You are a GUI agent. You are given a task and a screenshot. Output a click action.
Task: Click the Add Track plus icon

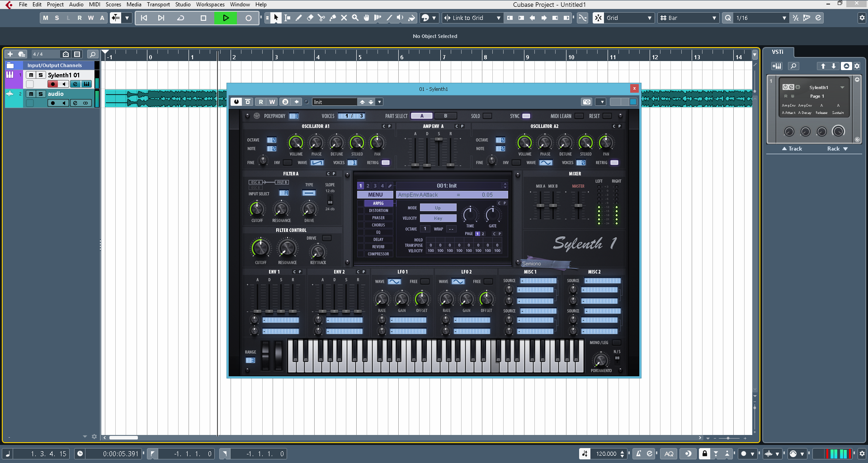pos(10,54)
